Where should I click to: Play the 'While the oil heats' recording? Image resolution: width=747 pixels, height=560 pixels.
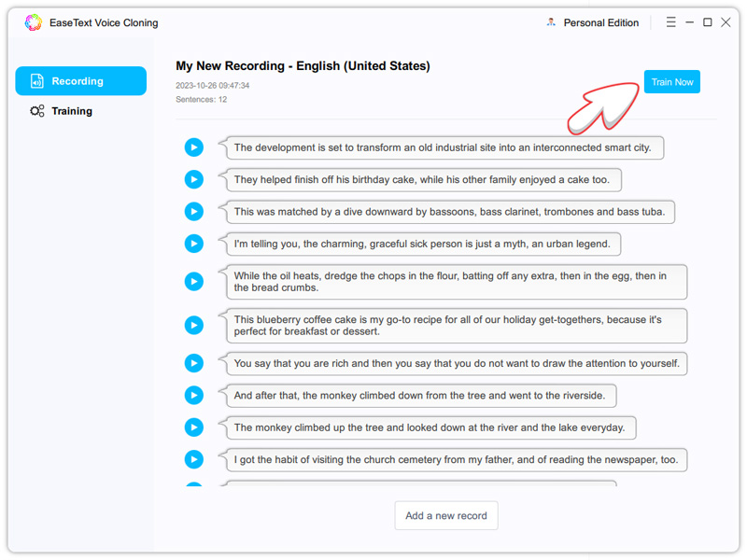click(194, 282)
